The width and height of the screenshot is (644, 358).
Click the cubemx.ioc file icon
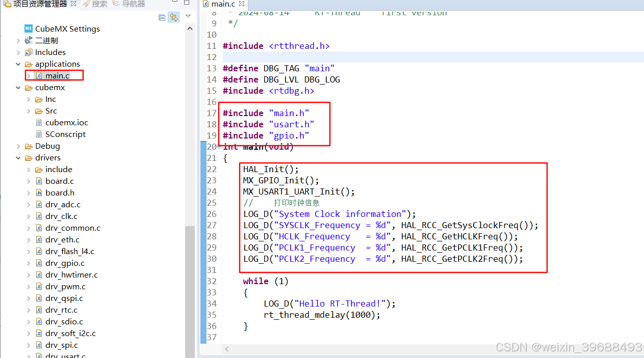[x=39, y=122]
